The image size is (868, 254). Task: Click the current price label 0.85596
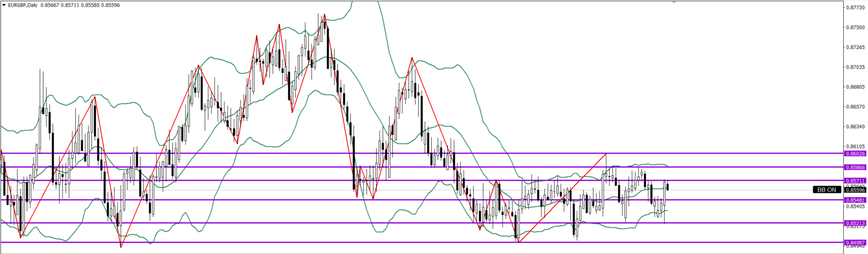coord(855,190)
